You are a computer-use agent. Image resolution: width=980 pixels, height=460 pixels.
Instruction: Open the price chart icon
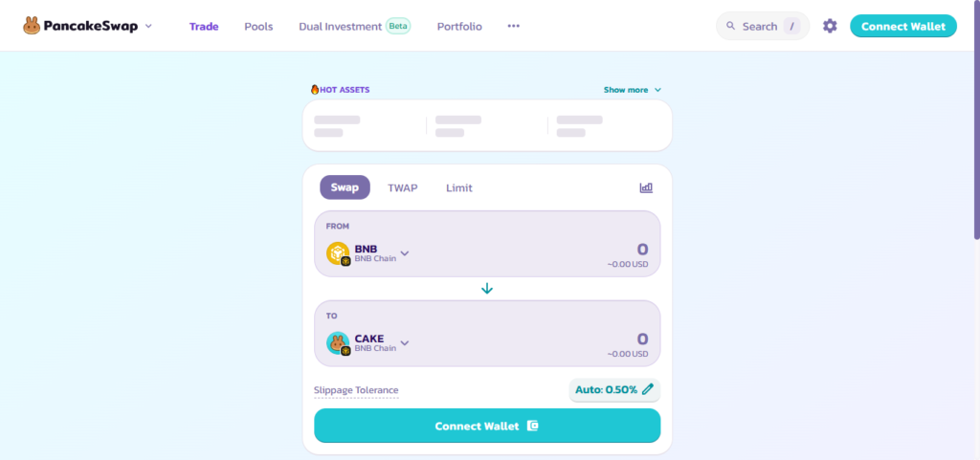[x=646, y=187]
